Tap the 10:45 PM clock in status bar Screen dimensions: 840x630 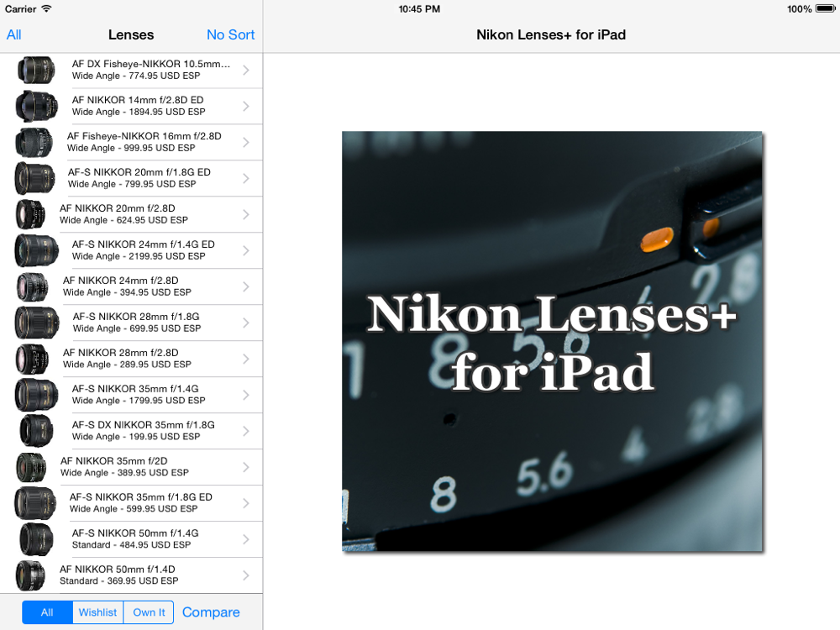(419, 9)
